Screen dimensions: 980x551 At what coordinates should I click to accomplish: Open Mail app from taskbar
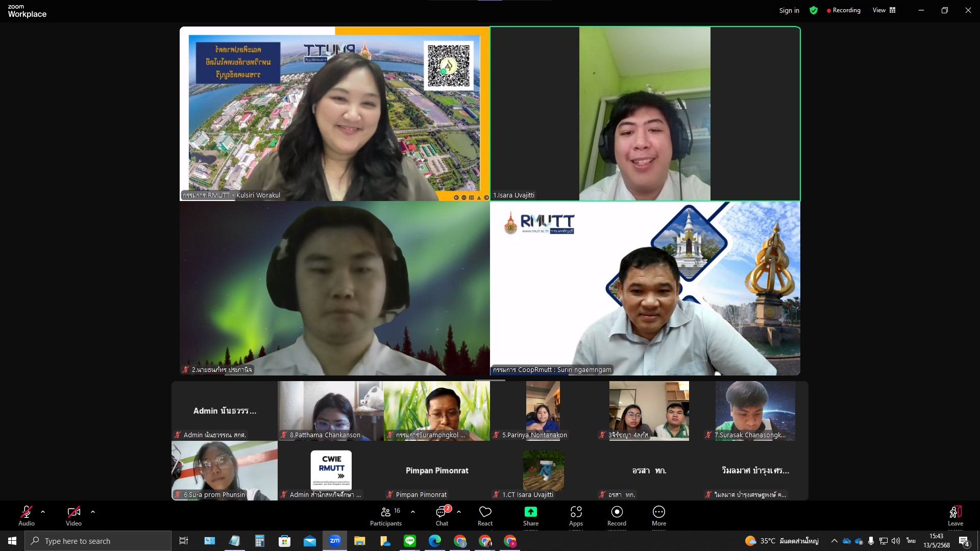click(x=310, y=541)
